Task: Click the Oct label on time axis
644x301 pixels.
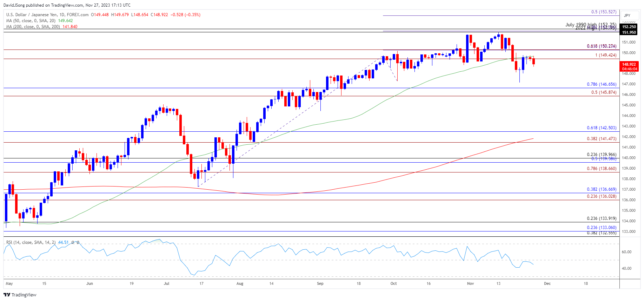Action: tap(393, 283)
